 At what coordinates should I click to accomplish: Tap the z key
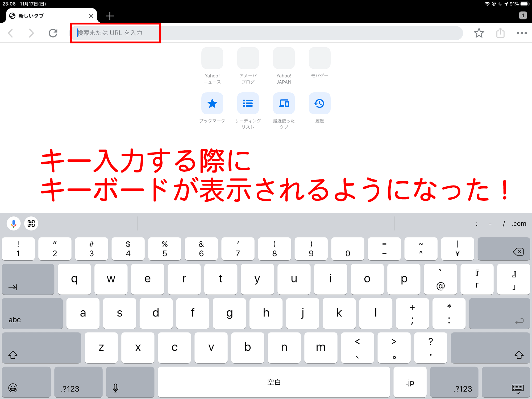(101, 348)
